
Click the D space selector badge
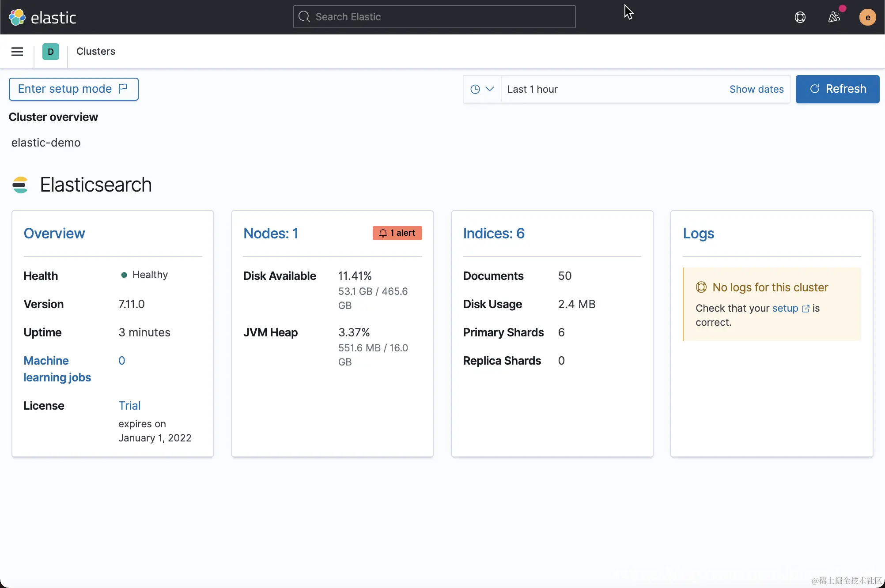click(51, 52)
